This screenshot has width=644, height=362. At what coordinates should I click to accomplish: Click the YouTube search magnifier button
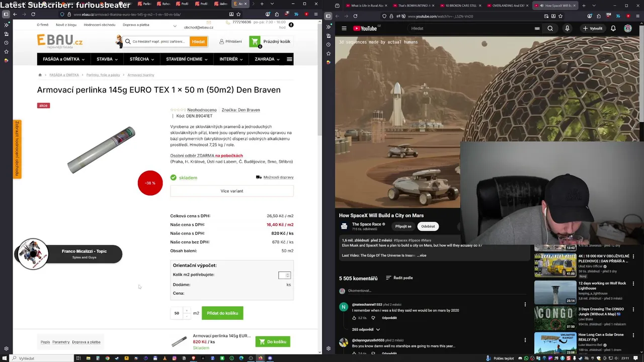coord(550,28)
